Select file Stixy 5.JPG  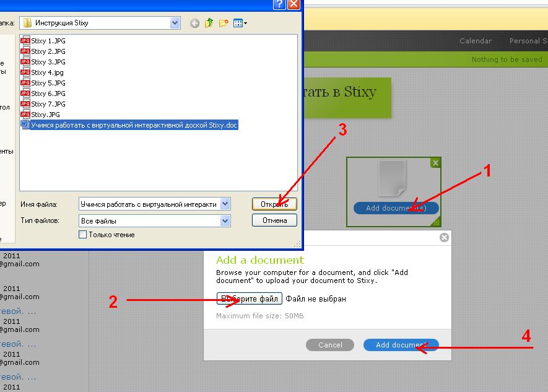click(x=43, y=83)
